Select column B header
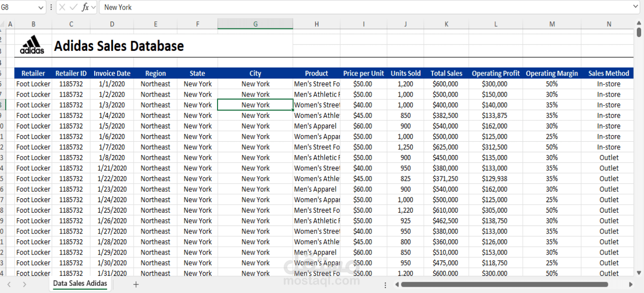644x293 pixels. click(33, 24)
